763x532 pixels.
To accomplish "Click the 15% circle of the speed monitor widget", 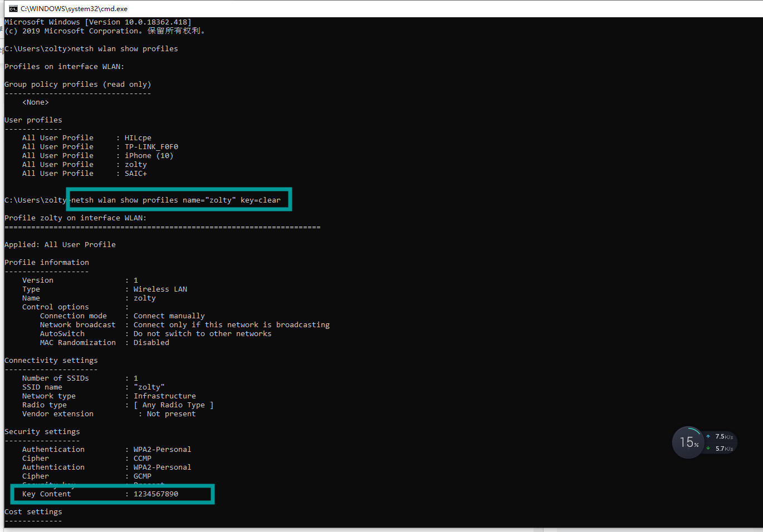I will 688,442.
